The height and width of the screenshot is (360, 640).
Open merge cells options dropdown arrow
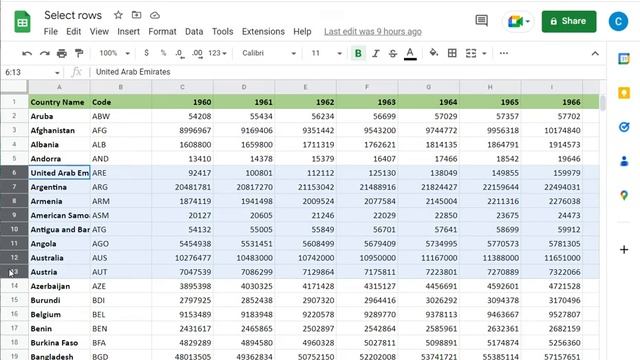click(x=484, y=53)
